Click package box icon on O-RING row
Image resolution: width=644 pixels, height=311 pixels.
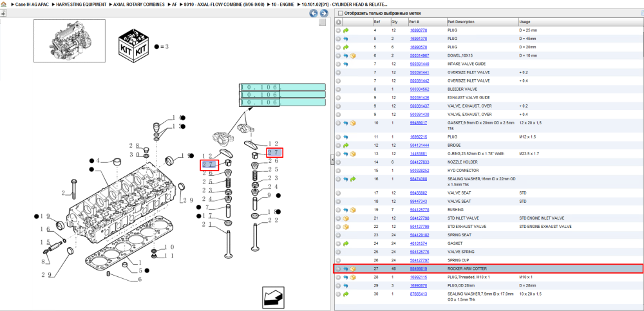[353, 154]
